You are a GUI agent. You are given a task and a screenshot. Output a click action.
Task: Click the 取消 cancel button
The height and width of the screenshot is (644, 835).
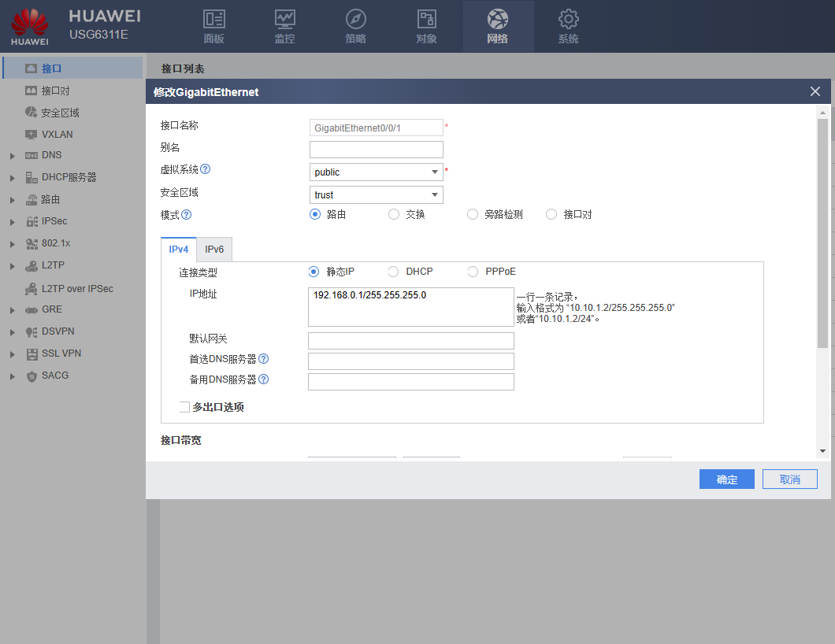coord(789,479)
